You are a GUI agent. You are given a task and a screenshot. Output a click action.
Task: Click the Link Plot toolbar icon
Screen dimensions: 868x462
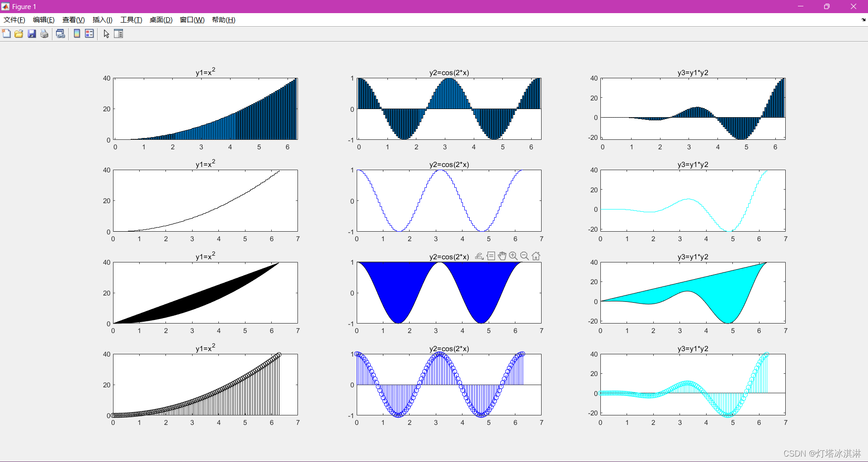[60, 33]
